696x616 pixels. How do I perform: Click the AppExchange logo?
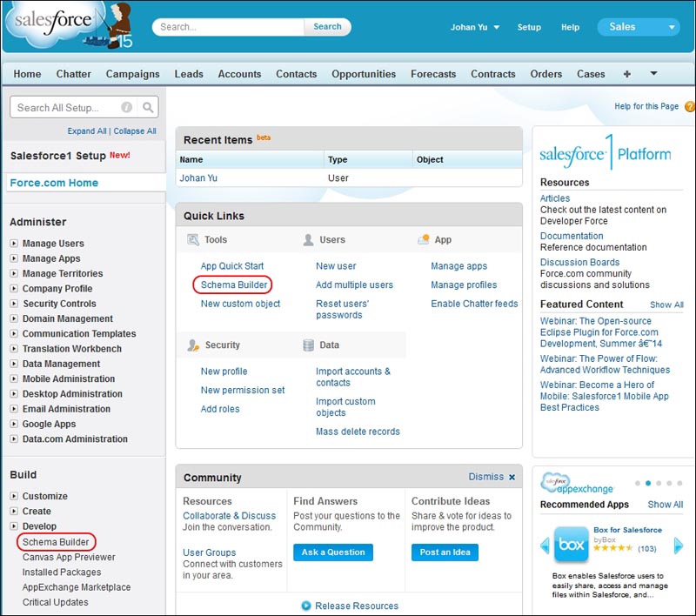tap(577, 483)
